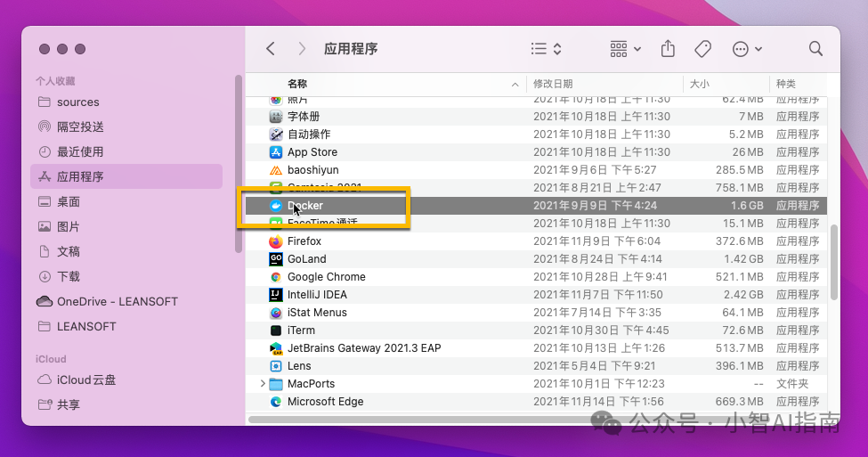Open the ellipsis action menu
The height and width of the screenshot is (457, 868).
[747, 49]
